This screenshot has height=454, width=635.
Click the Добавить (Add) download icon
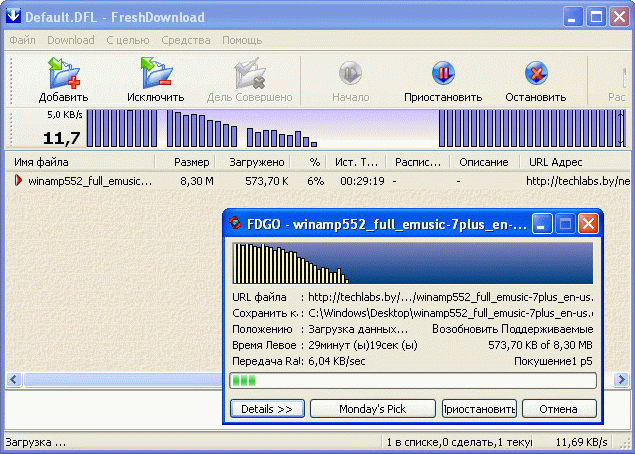point(64,73)
